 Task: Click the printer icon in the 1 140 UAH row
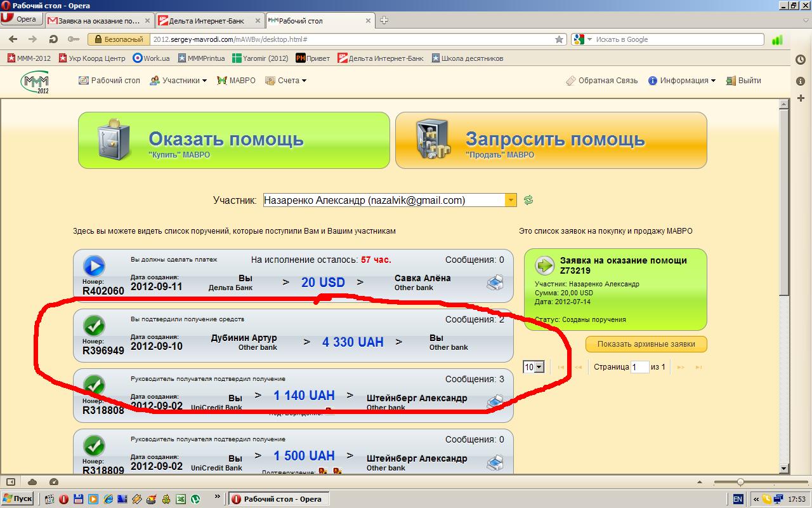(495, 401)
